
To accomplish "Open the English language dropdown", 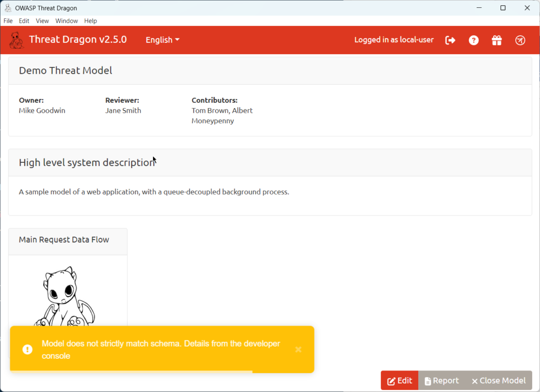I will tap(162, 40).
